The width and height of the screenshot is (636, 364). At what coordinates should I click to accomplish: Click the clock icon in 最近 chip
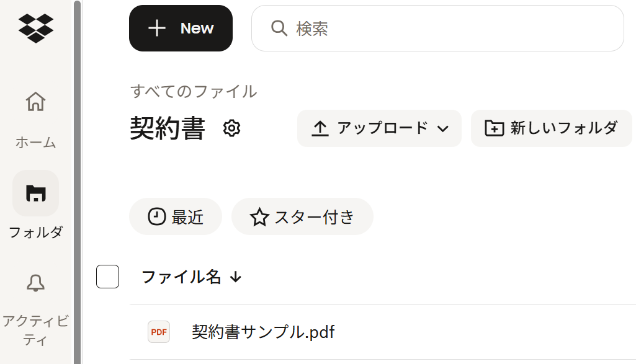157,216
